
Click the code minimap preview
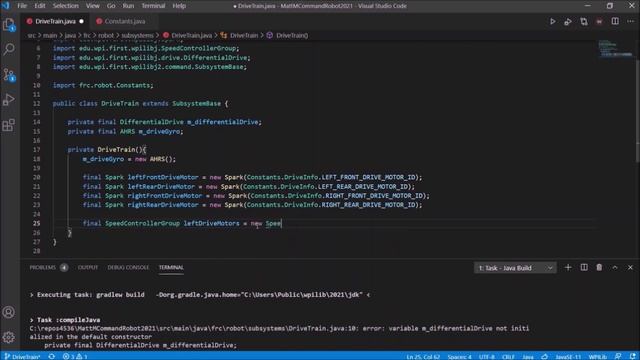coord(615,48)
